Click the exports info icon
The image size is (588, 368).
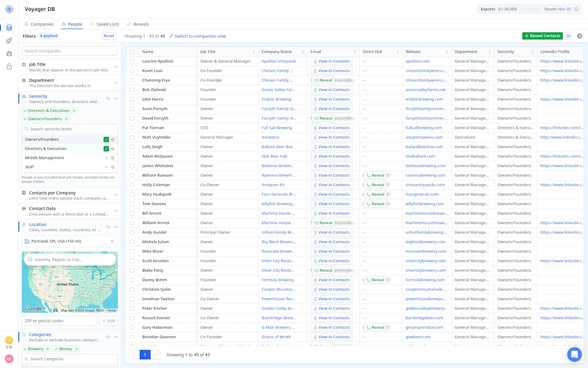click(576, 9)
